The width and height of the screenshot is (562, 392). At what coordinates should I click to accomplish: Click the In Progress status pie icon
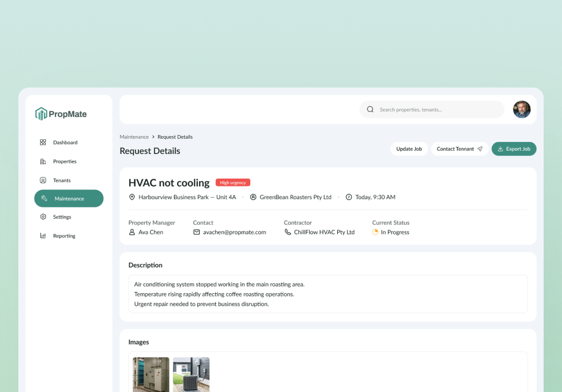tap(375, 232)
